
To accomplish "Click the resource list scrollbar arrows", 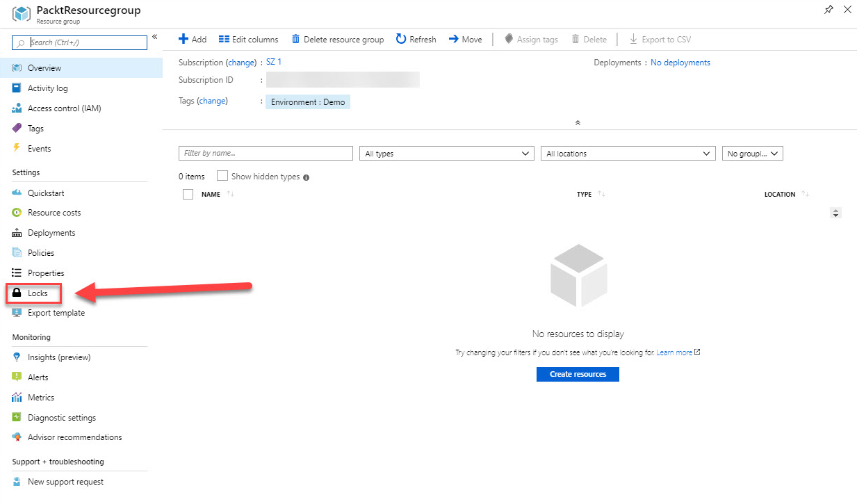I will (836, 213).
